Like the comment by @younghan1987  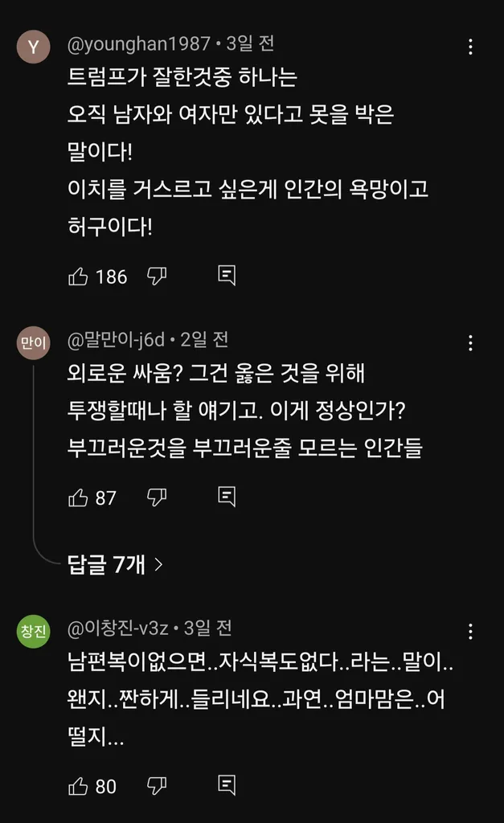tap(78, 276)
